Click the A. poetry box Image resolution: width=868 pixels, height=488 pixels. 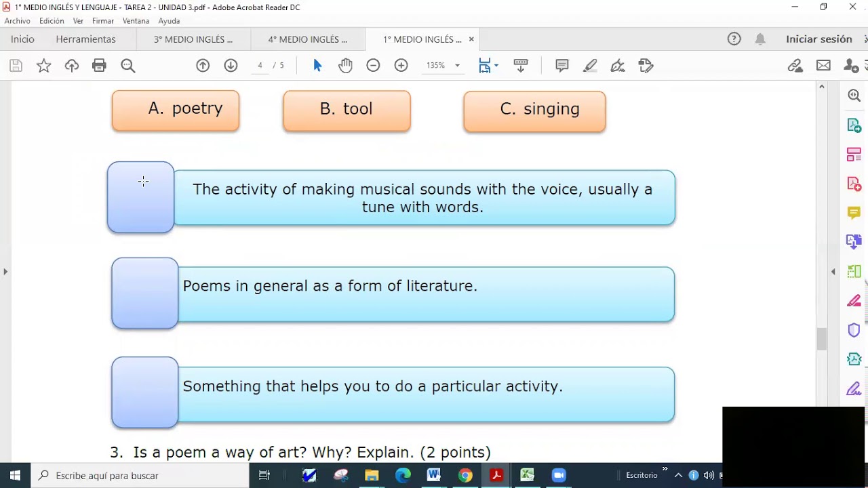click(176, 110)
